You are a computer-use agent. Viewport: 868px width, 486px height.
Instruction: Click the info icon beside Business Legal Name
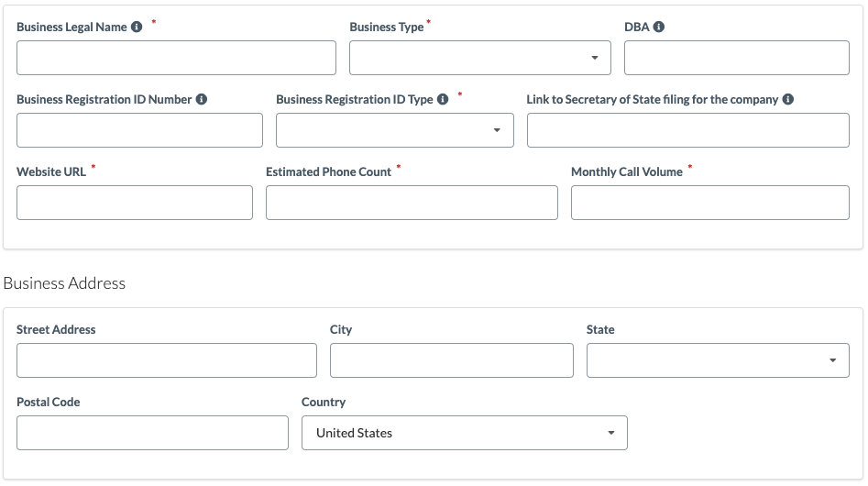click(x=137, y=27)
